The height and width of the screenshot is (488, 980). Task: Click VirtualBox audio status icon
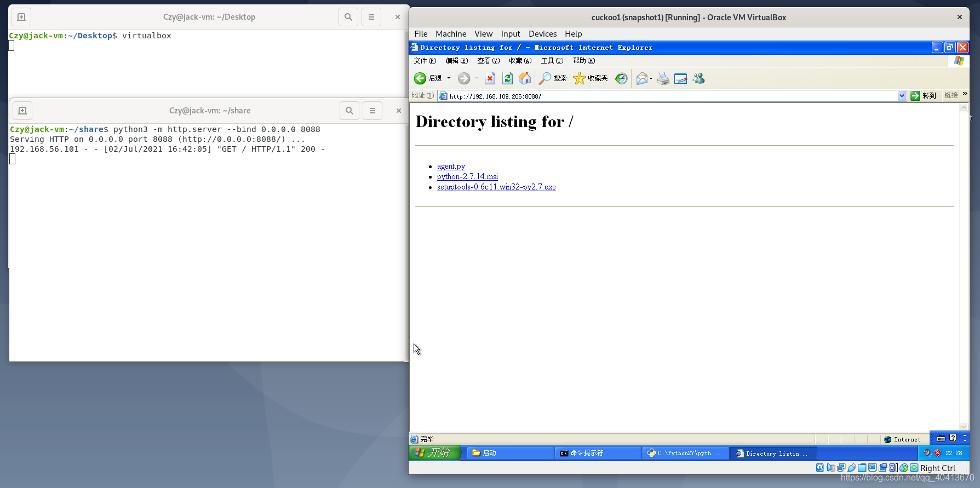(x=830, y=468)
